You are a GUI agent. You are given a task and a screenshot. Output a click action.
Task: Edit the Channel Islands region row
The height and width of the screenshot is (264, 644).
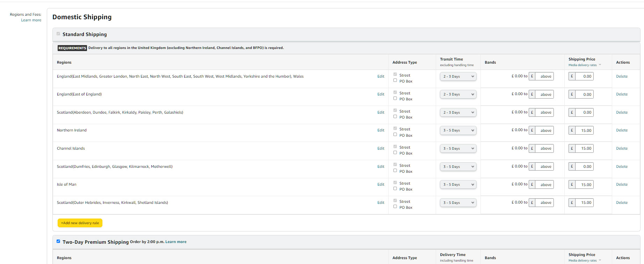pos(381,149)
